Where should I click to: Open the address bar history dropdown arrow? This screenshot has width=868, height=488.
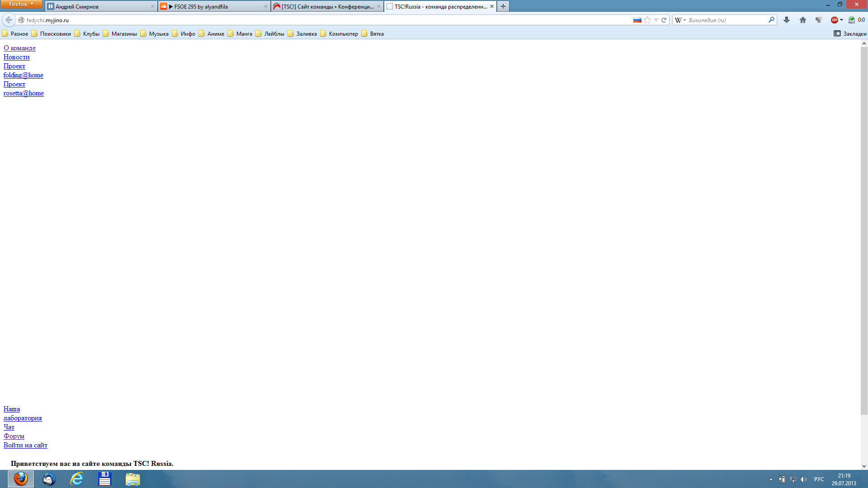(656, 20)
